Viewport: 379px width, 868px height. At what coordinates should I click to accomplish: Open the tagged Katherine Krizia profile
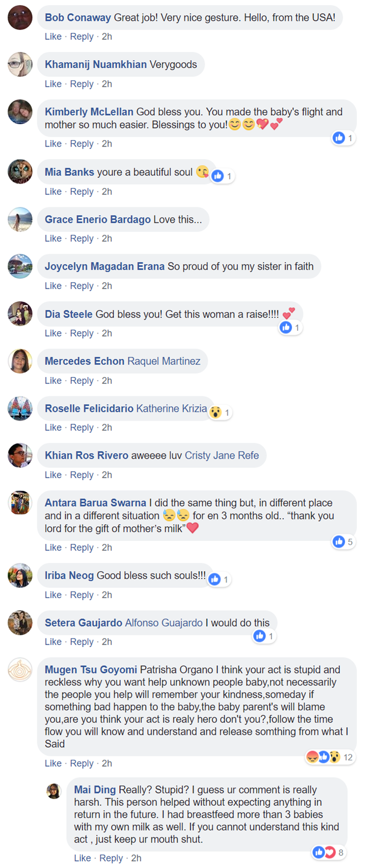coord(172,408)
